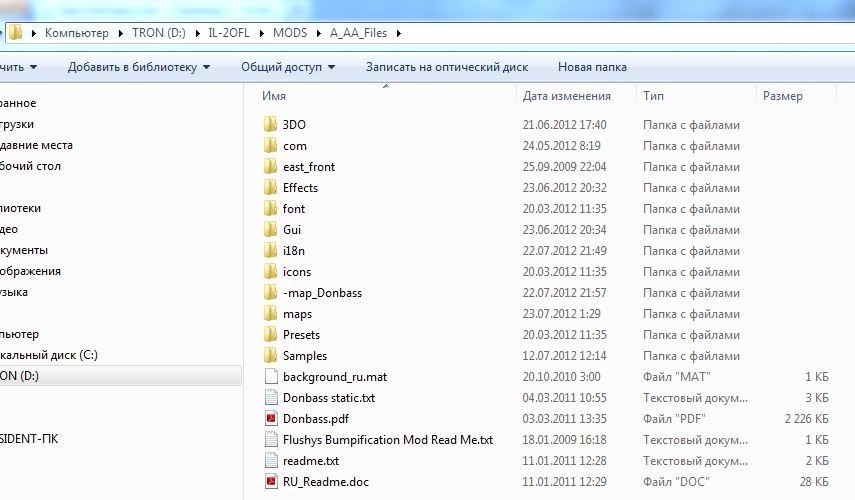The height and width of the screenshot is (500, 855).
Task: Select the east_front folder icon
Action: [x=270, y=166]
